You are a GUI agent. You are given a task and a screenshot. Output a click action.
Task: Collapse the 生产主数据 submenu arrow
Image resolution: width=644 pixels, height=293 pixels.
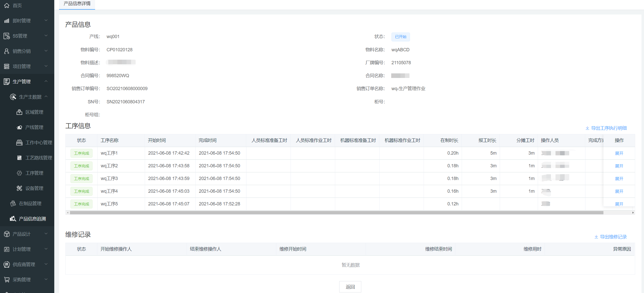[x=46, y=96]
